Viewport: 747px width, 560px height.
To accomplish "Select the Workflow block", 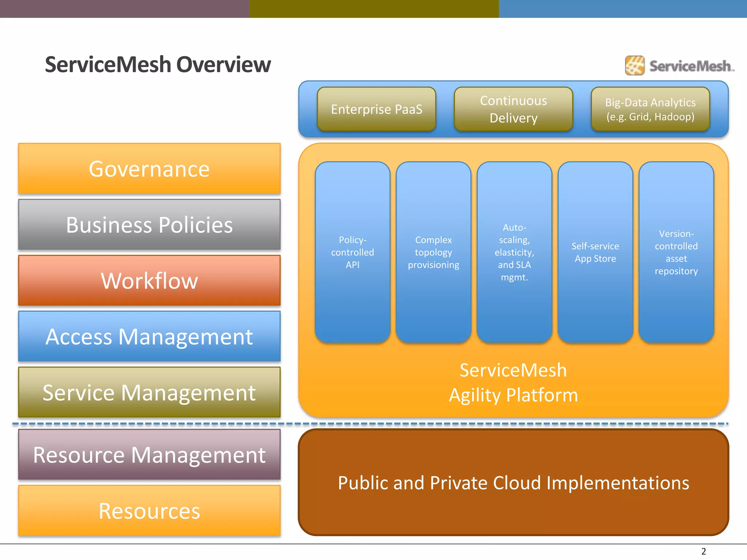I will coord(149,280).
